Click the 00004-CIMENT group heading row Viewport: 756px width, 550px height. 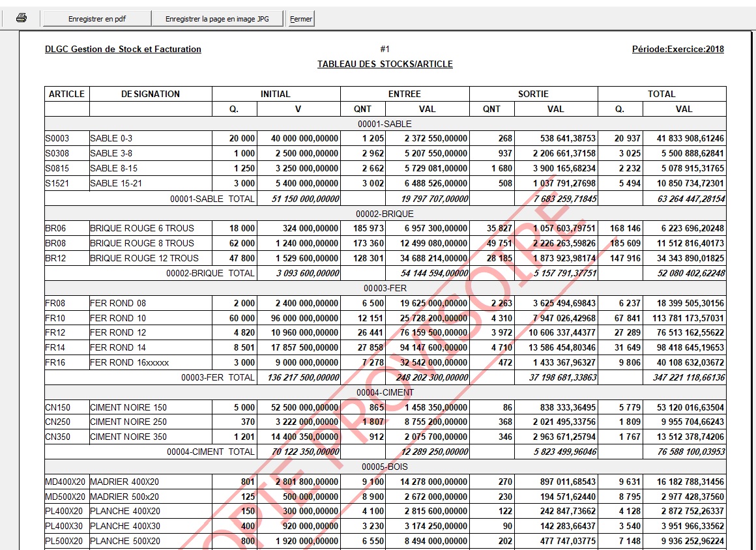(385, 392)
